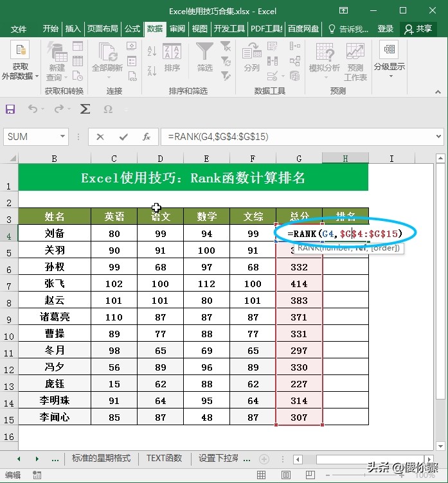The width and height of the screenshot is (448, 483).
Task: Show hidden sheet tabs via ellipsis
Action: click(55, 459)
